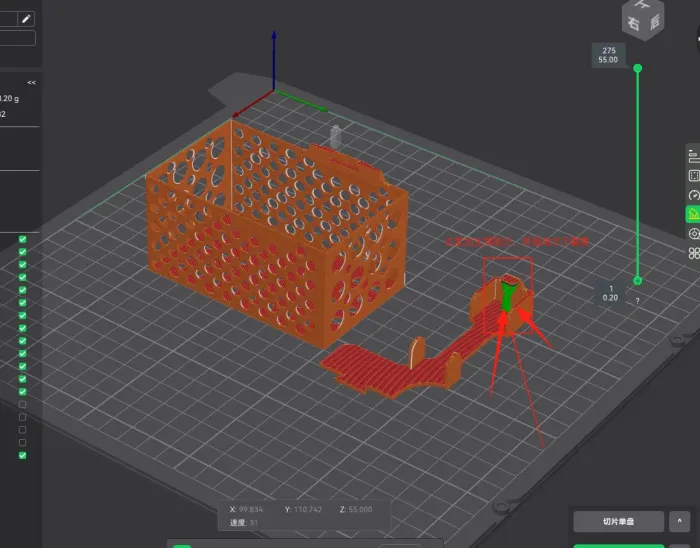
Task: Click the bottom layer slider handle at layer 1
Action: 638,281
